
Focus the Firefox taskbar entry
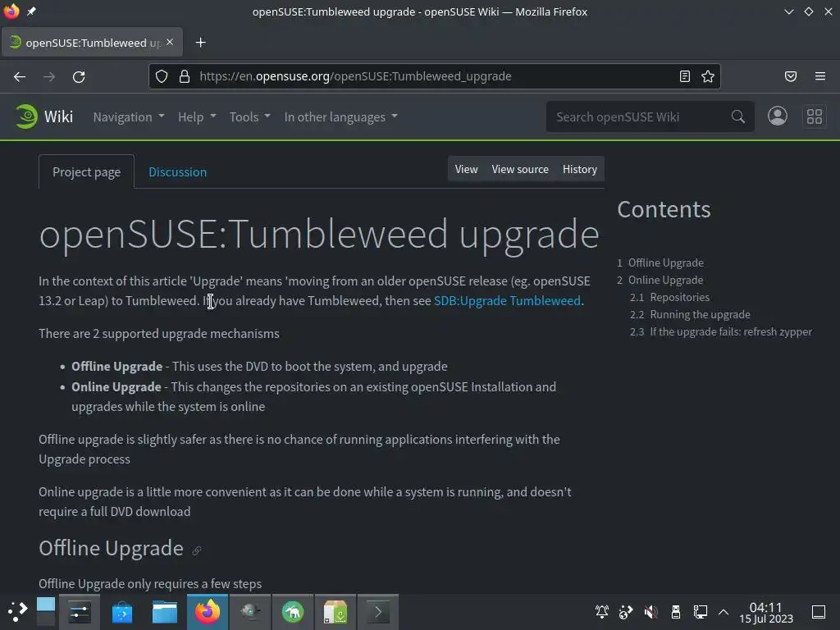[x=208, y=612]
